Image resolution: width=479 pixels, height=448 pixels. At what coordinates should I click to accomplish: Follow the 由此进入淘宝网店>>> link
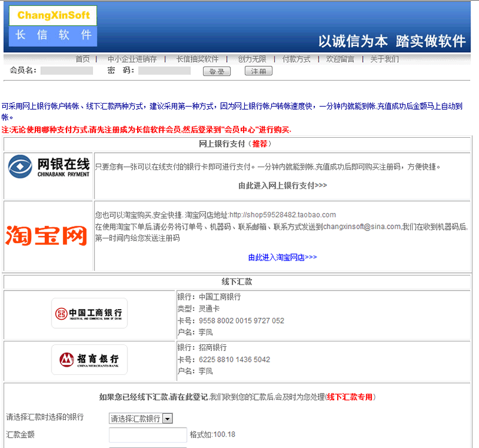[x=283, y=258]
